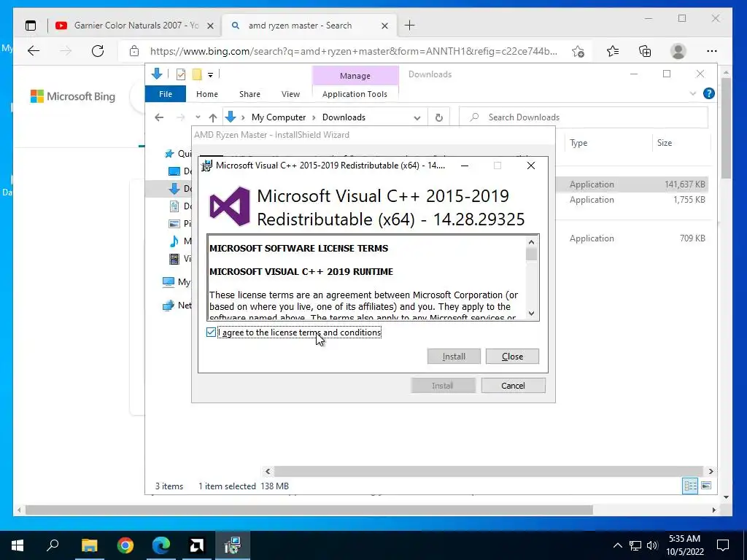
Task: Expand the address bar history dropdown
Action: pyautogui.click(x=417, y=117)
